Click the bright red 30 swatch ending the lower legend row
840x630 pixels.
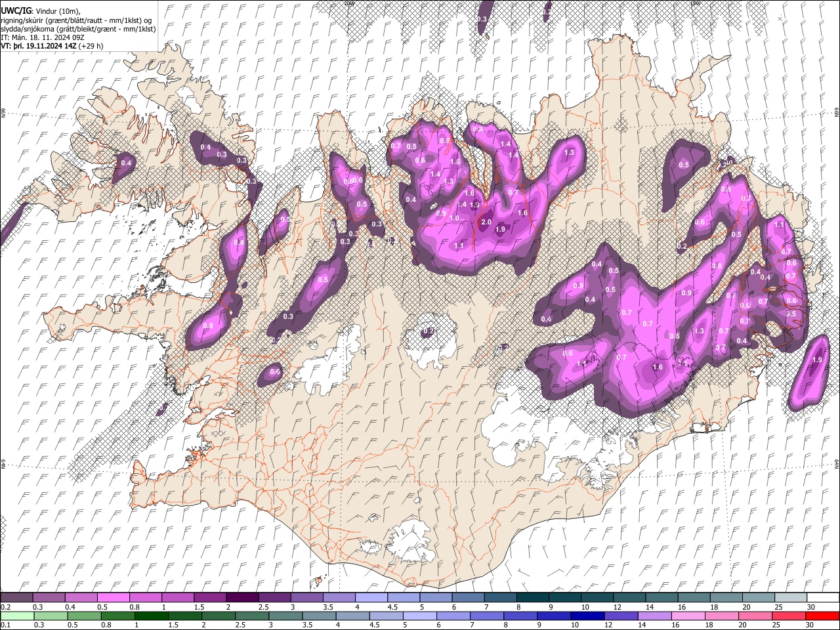pos(823,616)
